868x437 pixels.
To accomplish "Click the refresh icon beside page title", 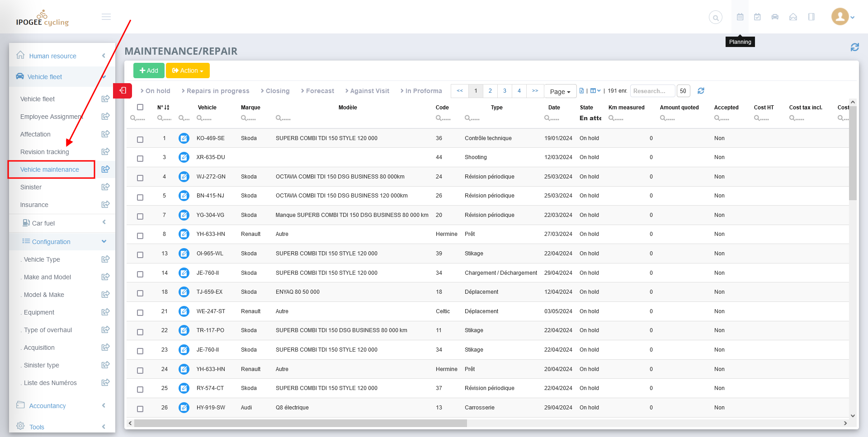I will 854,47.
